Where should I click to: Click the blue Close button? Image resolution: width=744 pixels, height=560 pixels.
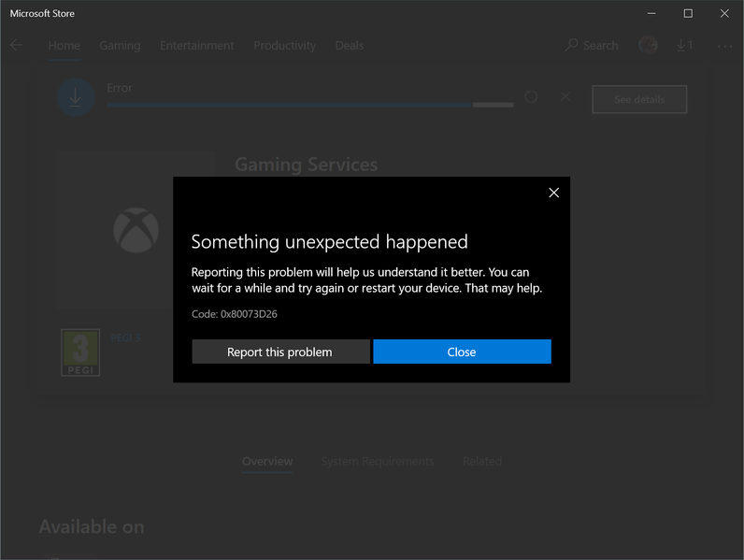click(x=462, y=352)
